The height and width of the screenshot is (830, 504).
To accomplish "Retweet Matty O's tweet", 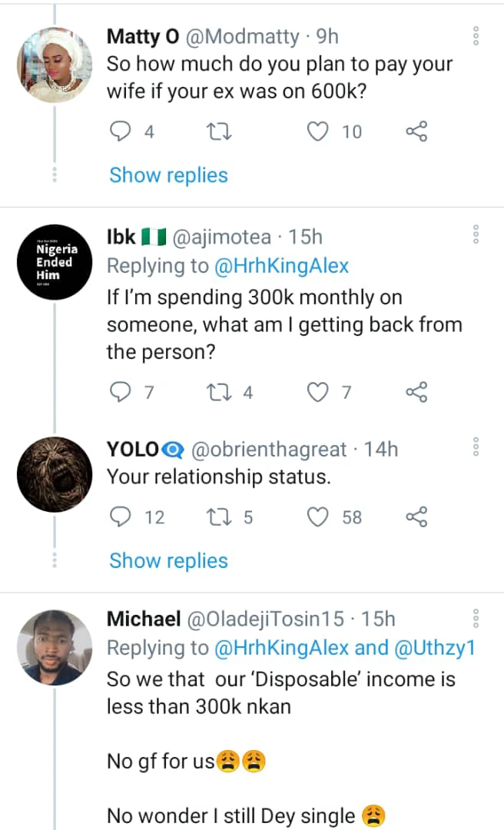I will pyautogui.click(x=220, y=132).
